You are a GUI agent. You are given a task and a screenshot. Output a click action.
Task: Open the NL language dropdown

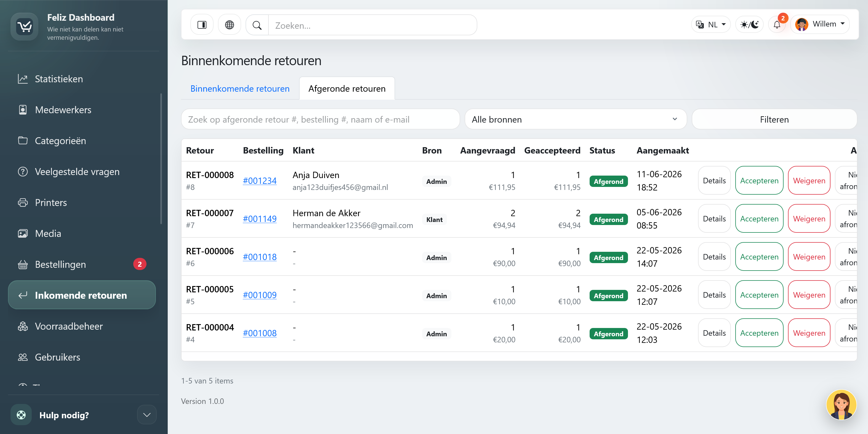(711, 25)
